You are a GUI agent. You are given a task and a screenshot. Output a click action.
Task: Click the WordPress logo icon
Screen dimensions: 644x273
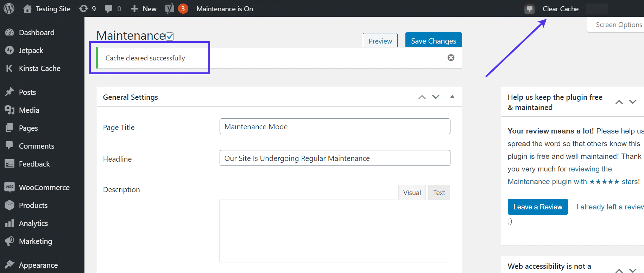[9, 8]
